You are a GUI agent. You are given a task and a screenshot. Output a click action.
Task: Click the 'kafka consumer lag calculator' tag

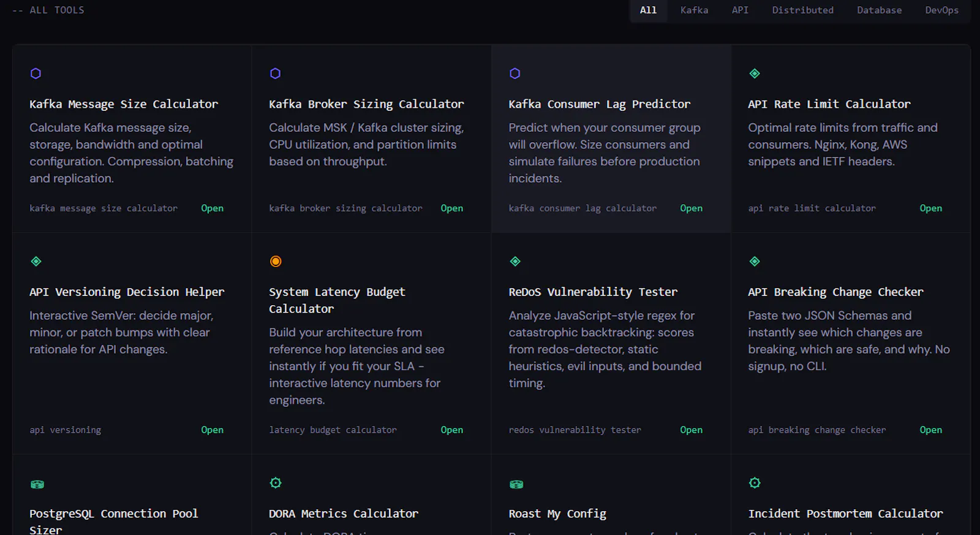click(x=582, y=208)
